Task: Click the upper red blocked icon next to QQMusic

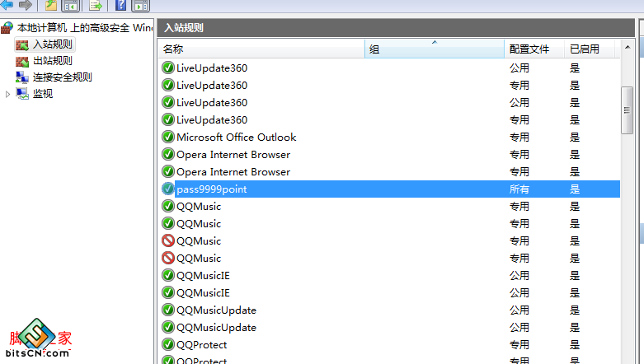Action: 168,240
